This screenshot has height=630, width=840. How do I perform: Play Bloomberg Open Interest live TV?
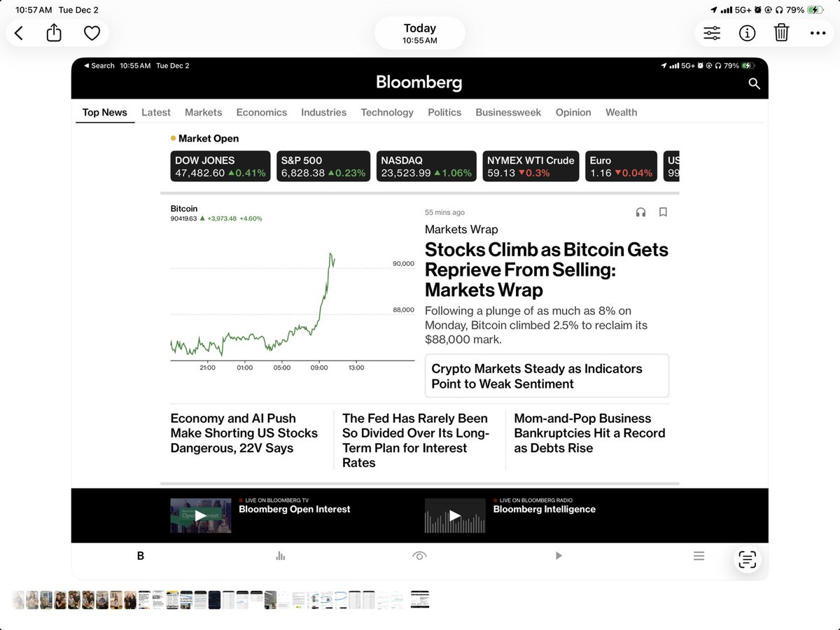(201, 516)
